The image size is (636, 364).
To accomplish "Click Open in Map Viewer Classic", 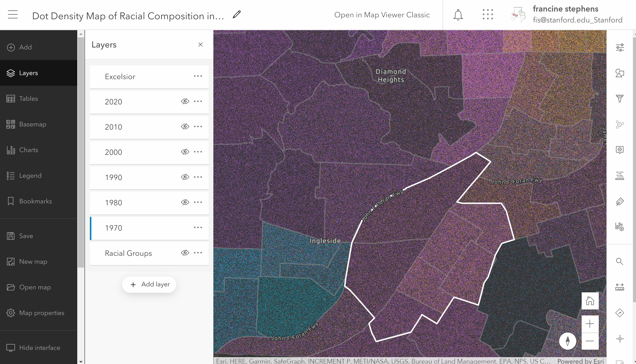I will [382, 15].
